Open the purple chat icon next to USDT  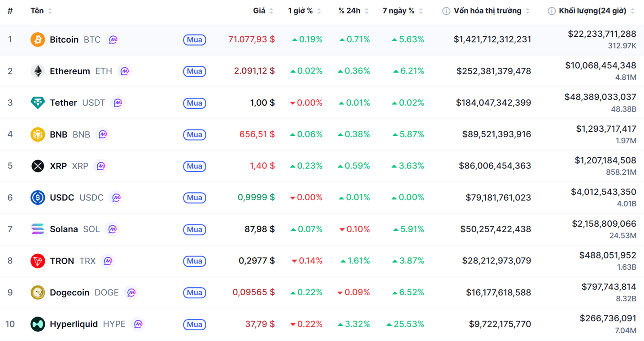[x=117, y=103]
